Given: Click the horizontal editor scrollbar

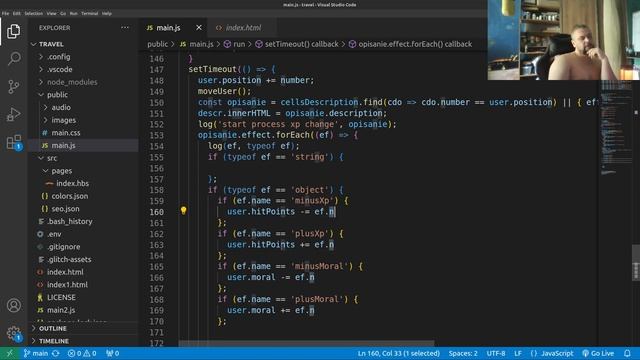Looking at the screenshot, I should pos(307,344).
